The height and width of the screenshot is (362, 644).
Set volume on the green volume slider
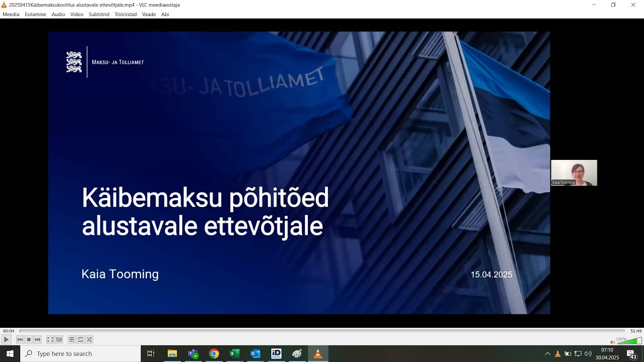629,341
